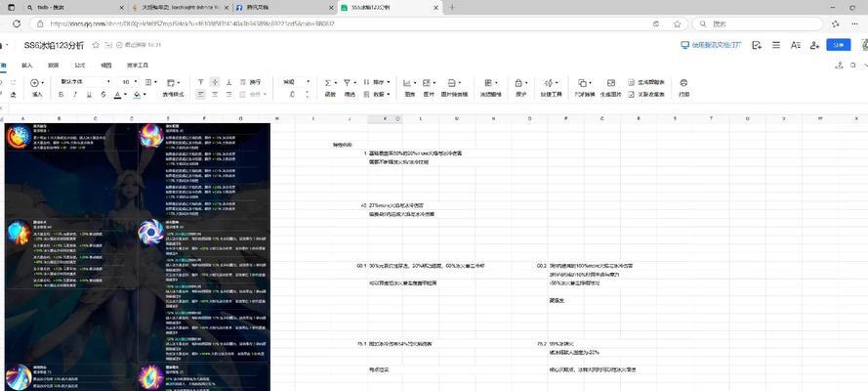Align cell content to vertical middle
This screenshot has height=391, width=868.
(215, 82)
